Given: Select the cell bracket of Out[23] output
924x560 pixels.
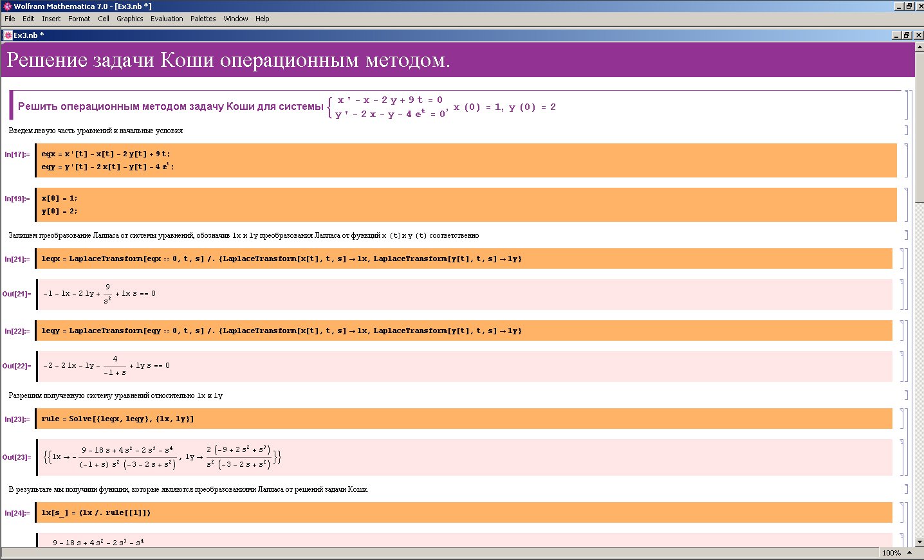Looking at the screenshot, I should click(x=901, y=457).
